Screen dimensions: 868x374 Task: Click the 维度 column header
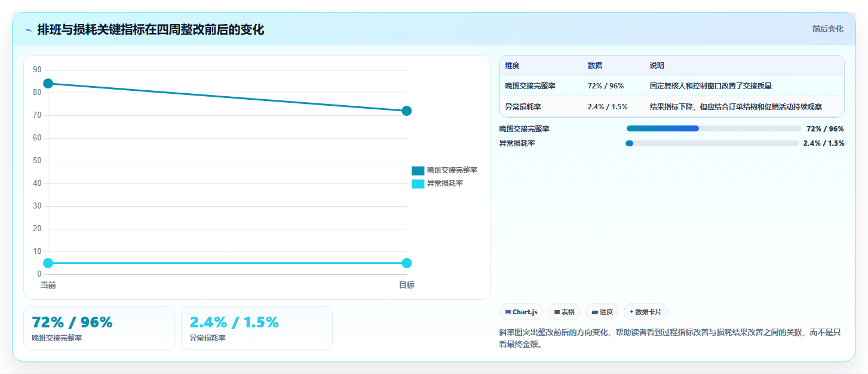point(512,66)
